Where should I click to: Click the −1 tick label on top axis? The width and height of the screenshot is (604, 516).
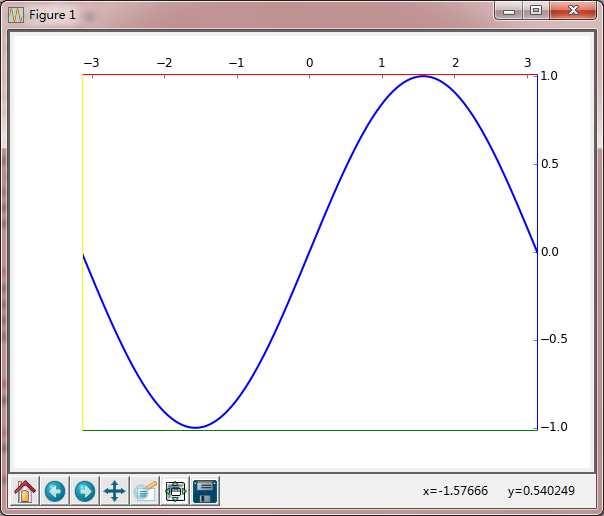tap(237, 63)
